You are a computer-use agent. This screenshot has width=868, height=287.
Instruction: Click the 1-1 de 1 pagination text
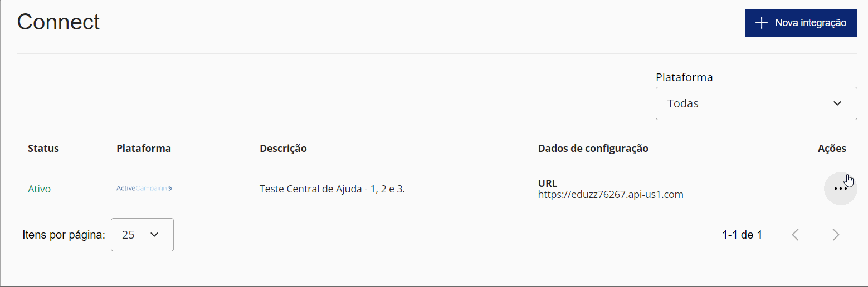[742, 235]
